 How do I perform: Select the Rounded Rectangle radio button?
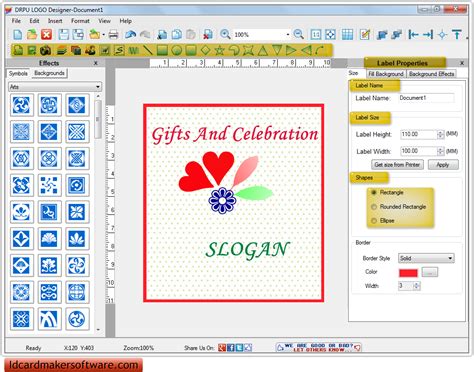point(374,207)
